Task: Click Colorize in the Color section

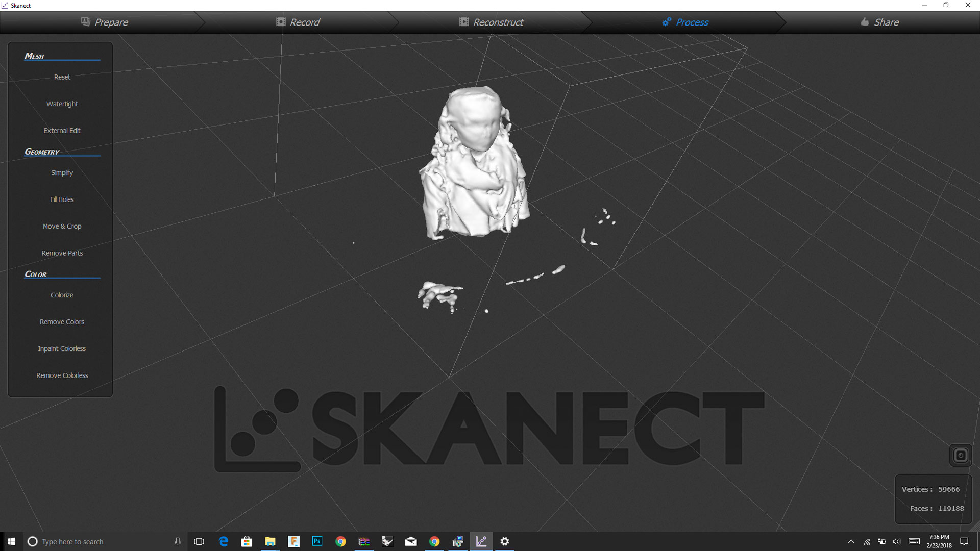Action: [x=62, y=295]
